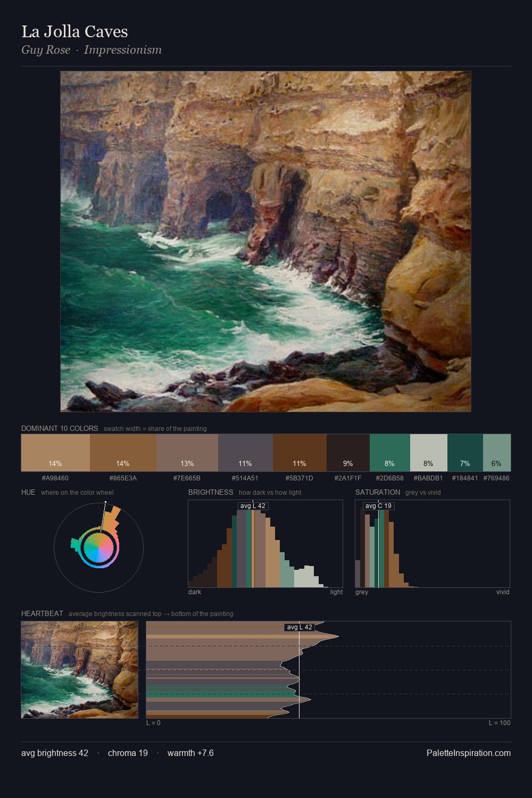This screenshot has width=532, height=798.
Task: Click the Impressionism style label
Action: [123, 50]
